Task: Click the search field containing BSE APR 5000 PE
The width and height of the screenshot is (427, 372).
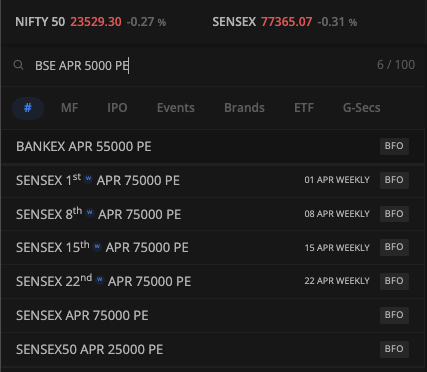Action: [x=213, y=65]
